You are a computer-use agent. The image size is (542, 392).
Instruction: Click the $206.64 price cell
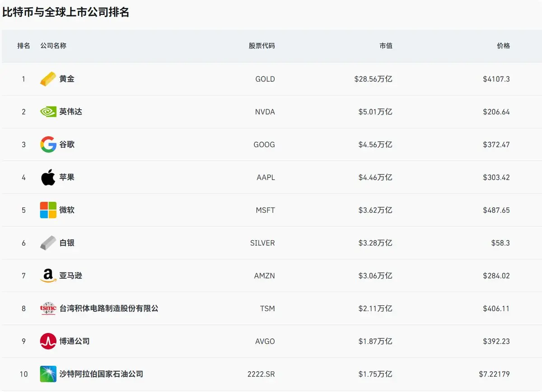[x=496, y=112]
